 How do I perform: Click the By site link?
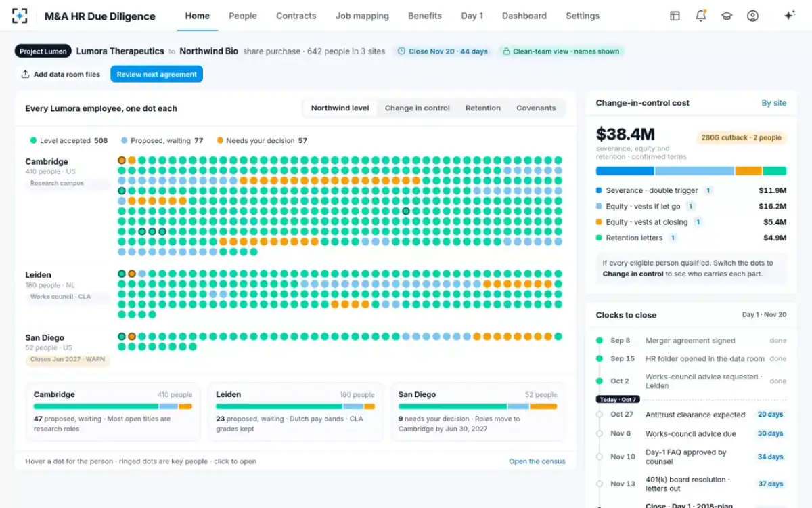pos(774,103)
